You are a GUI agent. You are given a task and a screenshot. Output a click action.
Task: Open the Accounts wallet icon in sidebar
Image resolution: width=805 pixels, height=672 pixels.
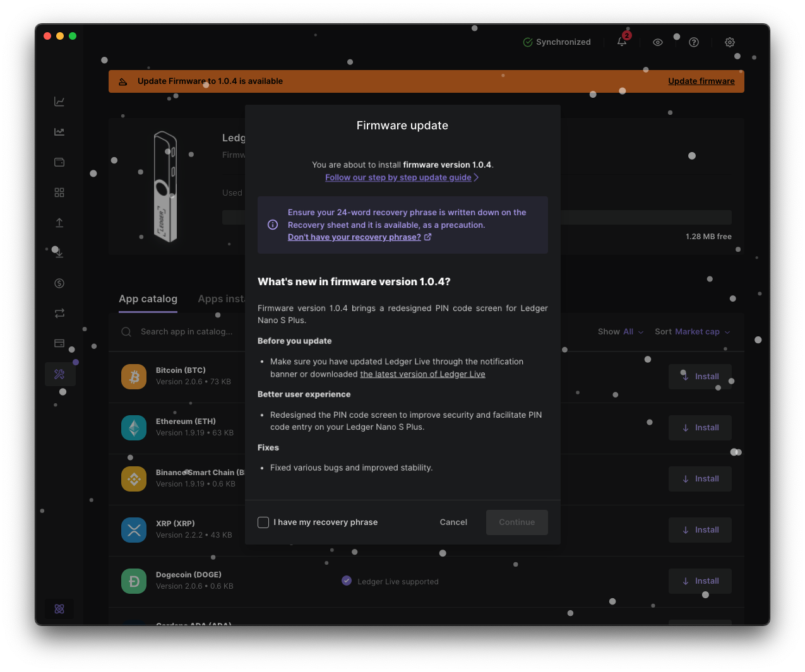click(59, 162)
